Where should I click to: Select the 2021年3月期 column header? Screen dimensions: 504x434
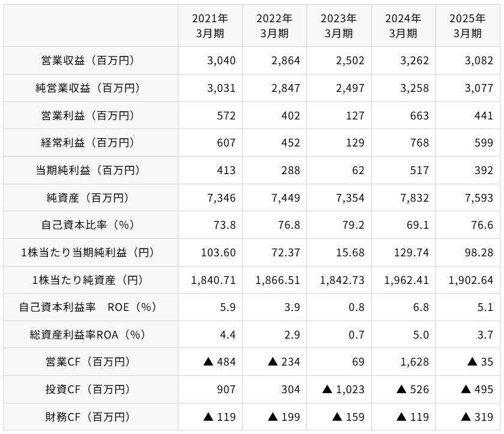tap(210, 26)
